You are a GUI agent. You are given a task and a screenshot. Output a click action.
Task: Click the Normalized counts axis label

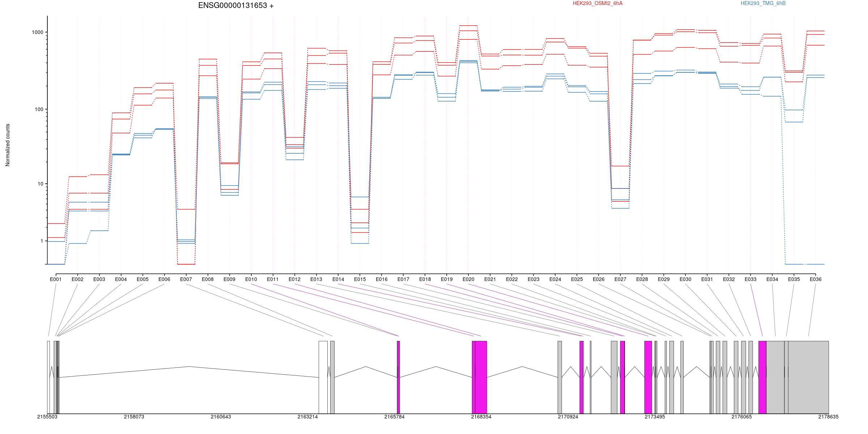coord(8,145)
